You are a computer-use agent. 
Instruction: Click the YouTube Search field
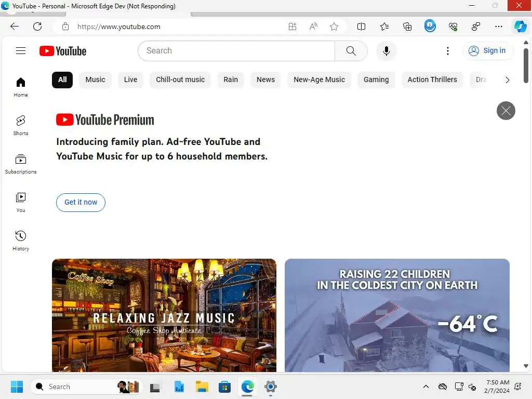pos(236,51)
